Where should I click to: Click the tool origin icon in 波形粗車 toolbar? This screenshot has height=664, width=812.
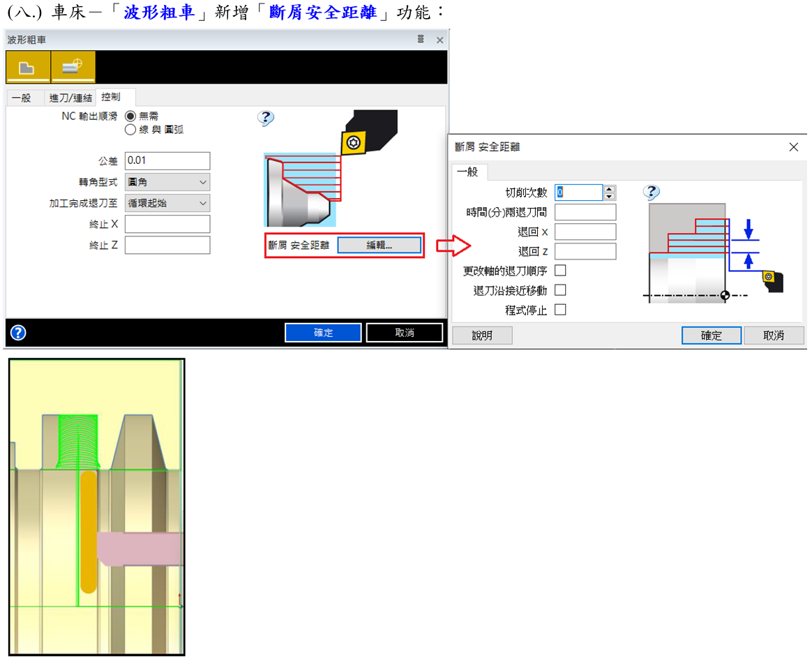[73, 68]
